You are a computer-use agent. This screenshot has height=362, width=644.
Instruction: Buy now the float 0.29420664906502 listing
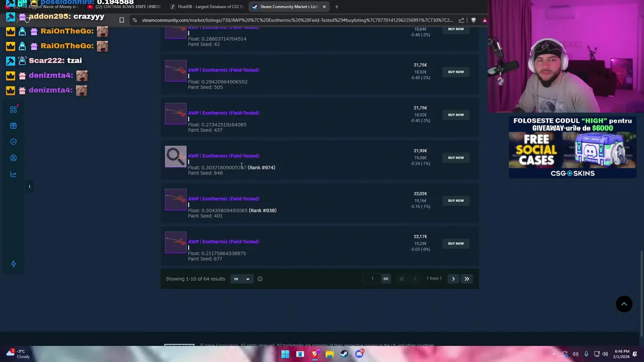point(456,72)
